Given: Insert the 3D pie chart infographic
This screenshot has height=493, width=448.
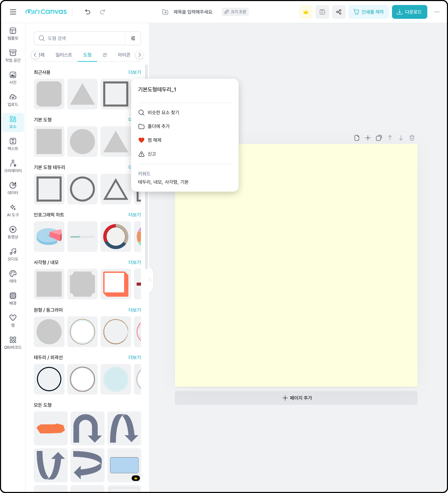Looking at the screenshot, I should [49, 237].
